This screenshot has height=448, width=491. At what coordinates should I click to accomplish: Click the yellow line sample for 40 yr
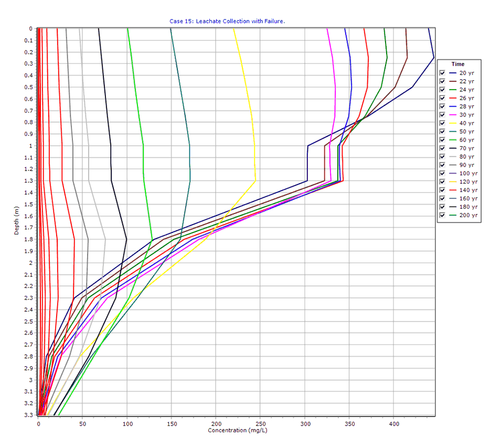point(453,123)
